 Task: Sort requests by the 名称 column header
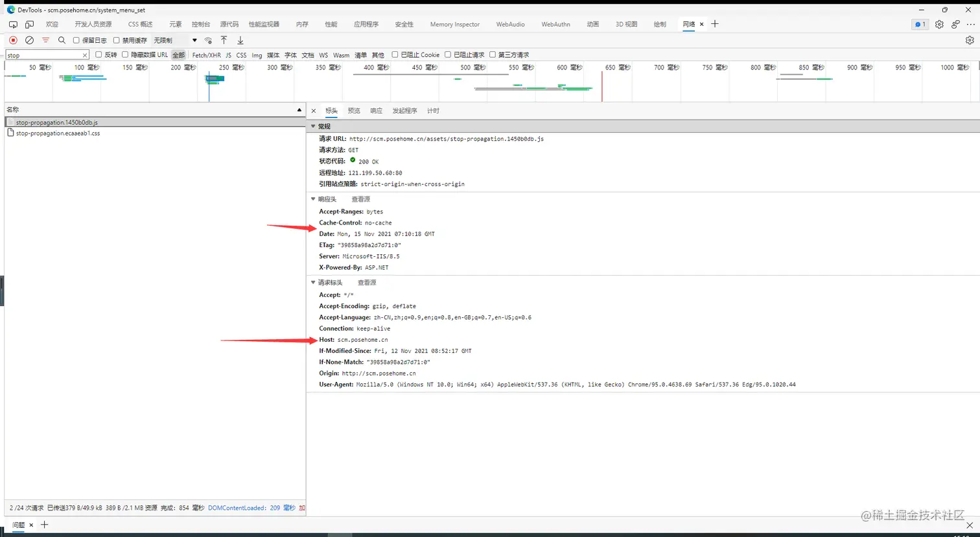155,110
